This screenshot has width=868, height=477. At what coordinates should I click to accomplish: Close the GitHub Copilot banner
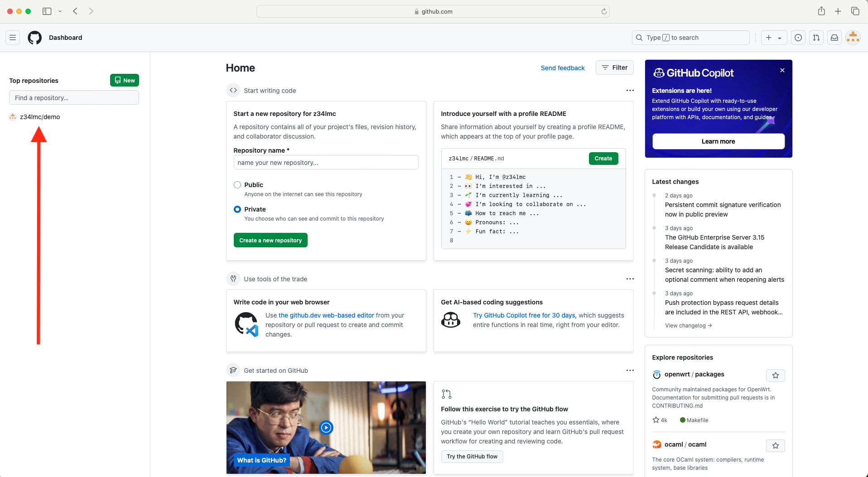pos(782,70)
